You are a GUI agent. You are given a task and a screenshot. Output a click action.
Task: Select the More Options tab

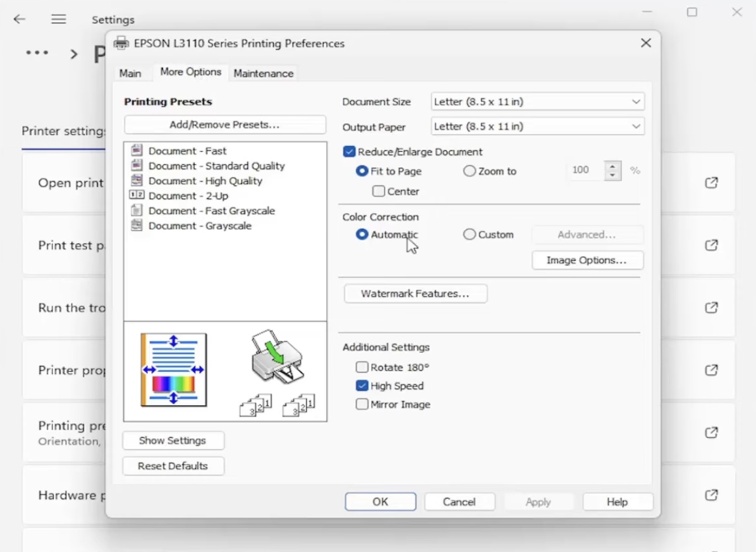tap(191, 72)
